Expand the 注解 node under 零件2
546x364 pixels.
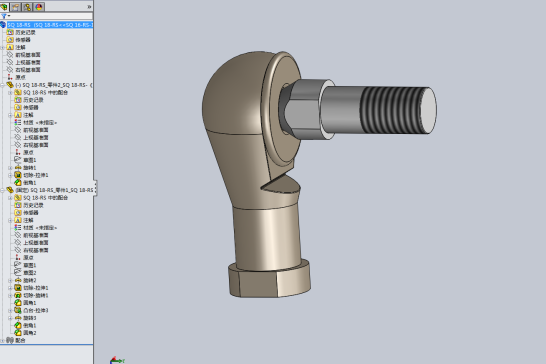(10, 115)
